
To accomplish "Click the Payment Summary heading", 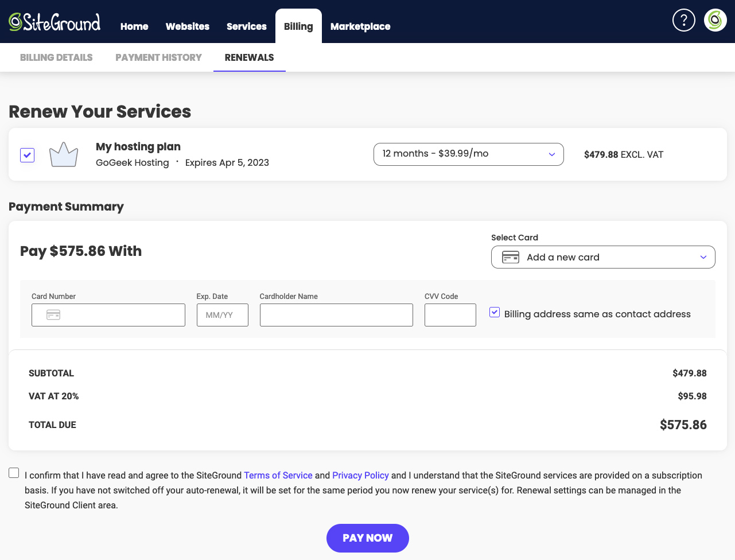I will tap(66, 207).
